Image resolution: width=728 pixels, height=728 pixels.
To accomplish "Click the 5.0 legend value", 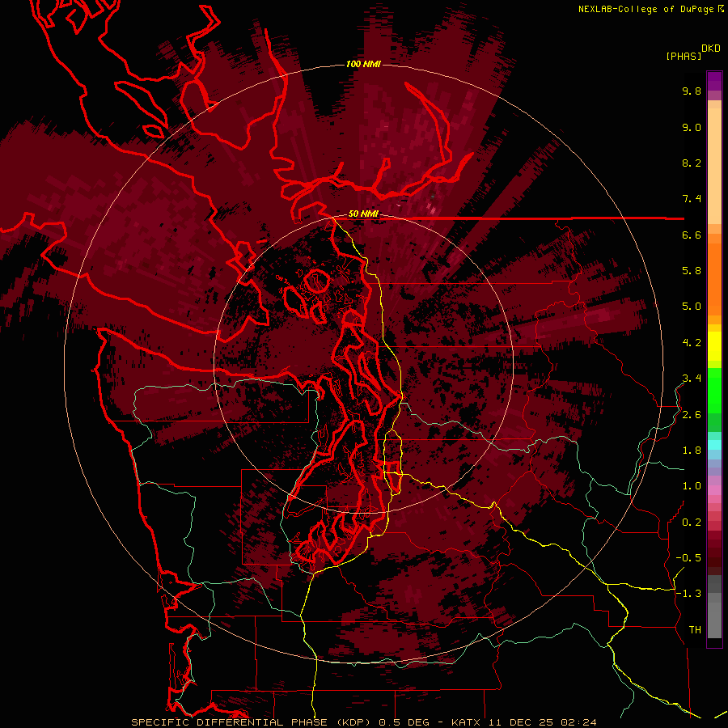I will tap(692, 307).
